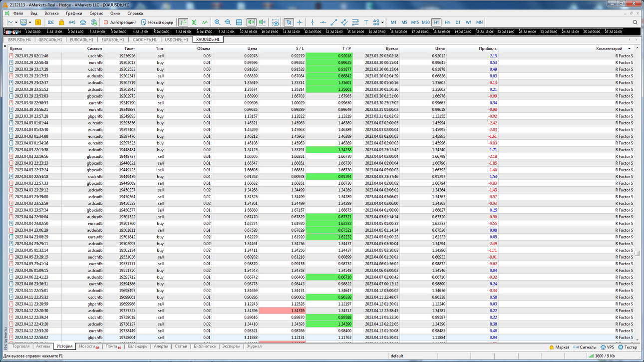The width and height of the screenshot is (644, 362).
Task: Switch chart to candlestick mode
Action: pos(194,22)
